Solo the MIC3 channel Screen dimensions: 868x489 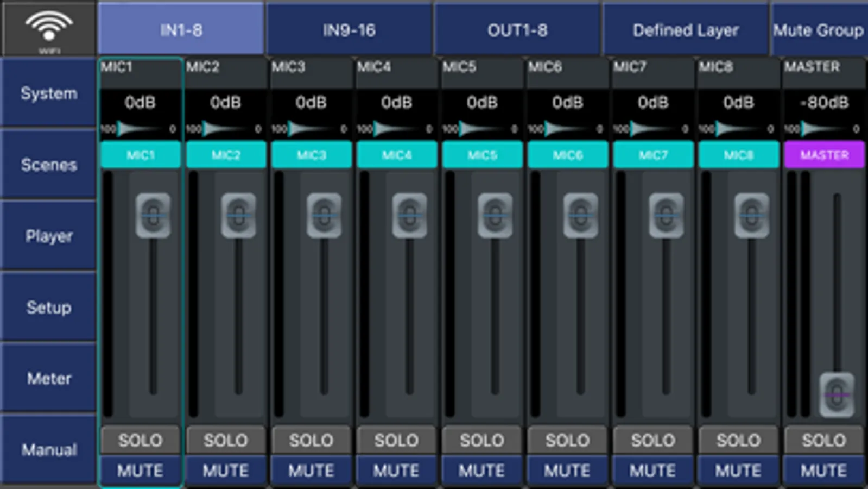point(311,440)
